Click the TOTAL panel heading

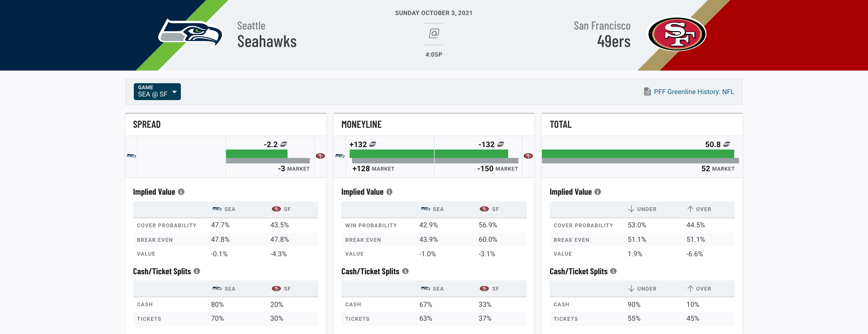[x=560, y=125]
